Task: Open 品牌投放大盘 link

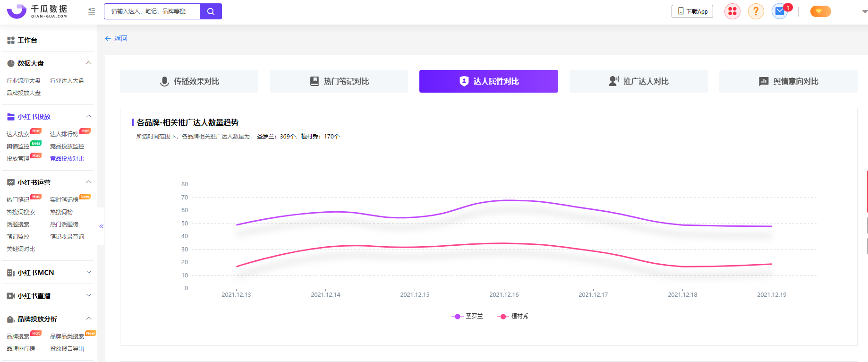Action: coord(24,93)
